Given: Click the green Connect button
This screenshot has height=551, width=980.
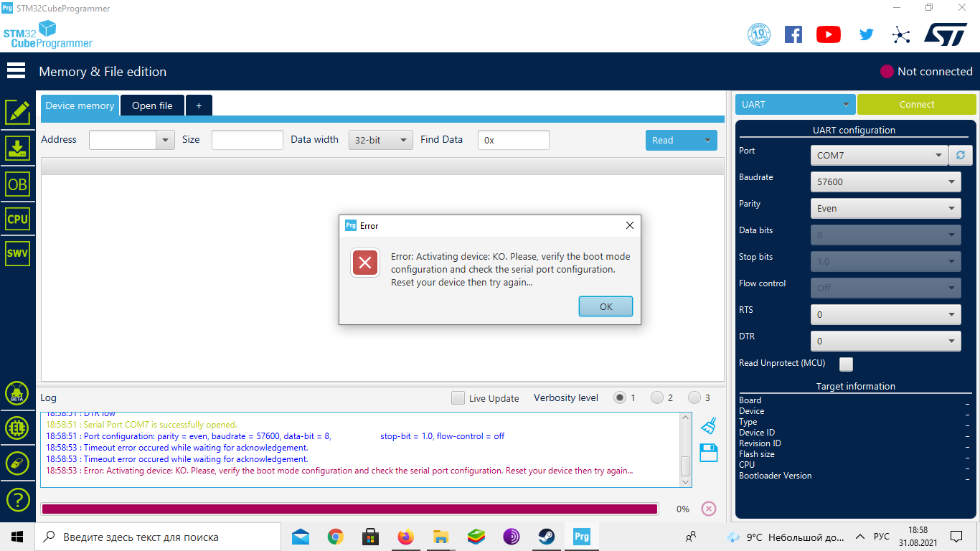Looking at the screenshot, I should tap(916, 105).
